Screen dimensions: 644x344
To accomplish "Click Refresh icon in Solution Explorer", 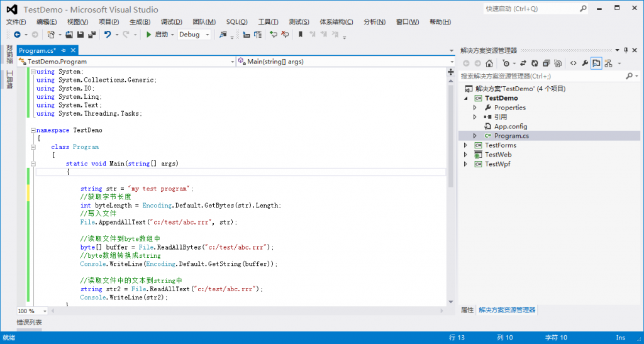I will pyautogui.click(x=534, y=64).
